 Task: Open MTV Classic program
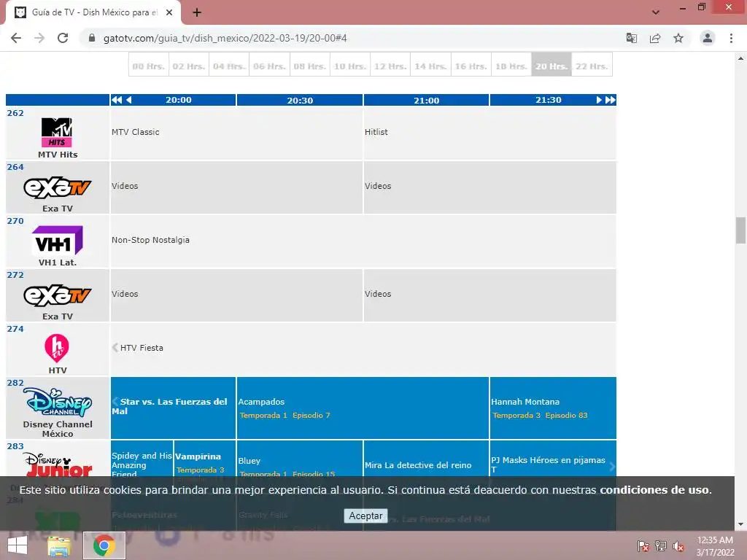(135, 132)
